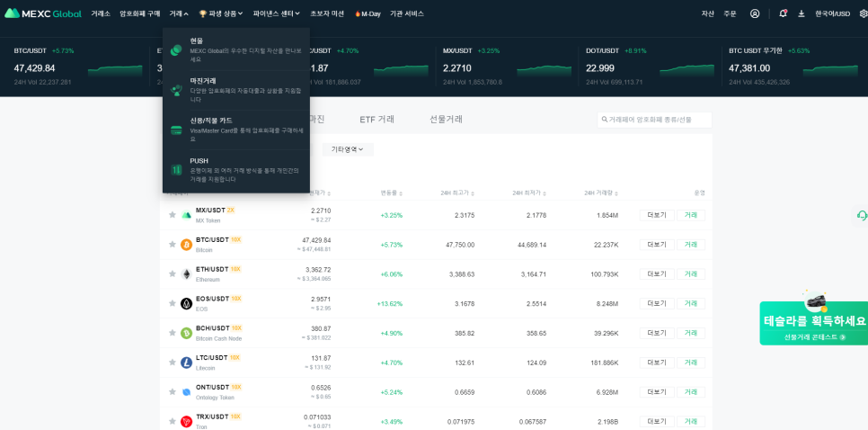Click the EOS coin icon
868x430 pixels.
click(x=187, y=303)
